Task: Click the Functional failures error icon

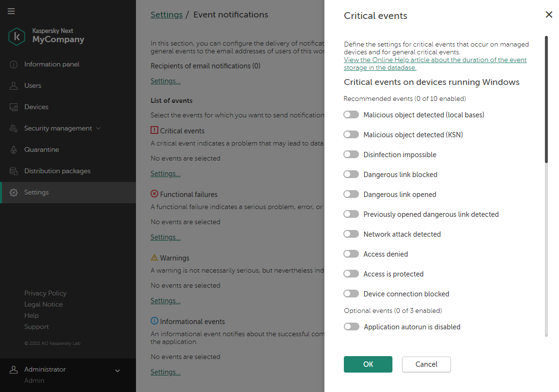Action: (154, 194)
